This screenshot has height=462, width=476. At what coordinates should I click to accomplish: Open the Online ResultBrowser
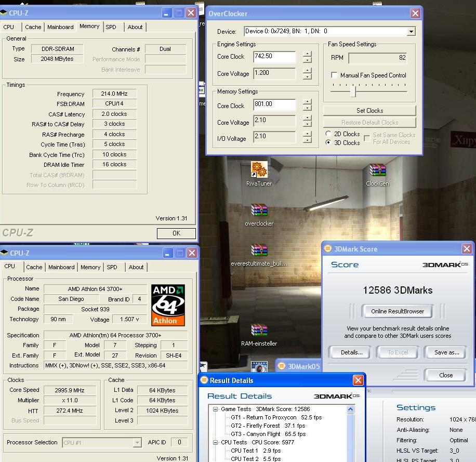pos(397,311)
